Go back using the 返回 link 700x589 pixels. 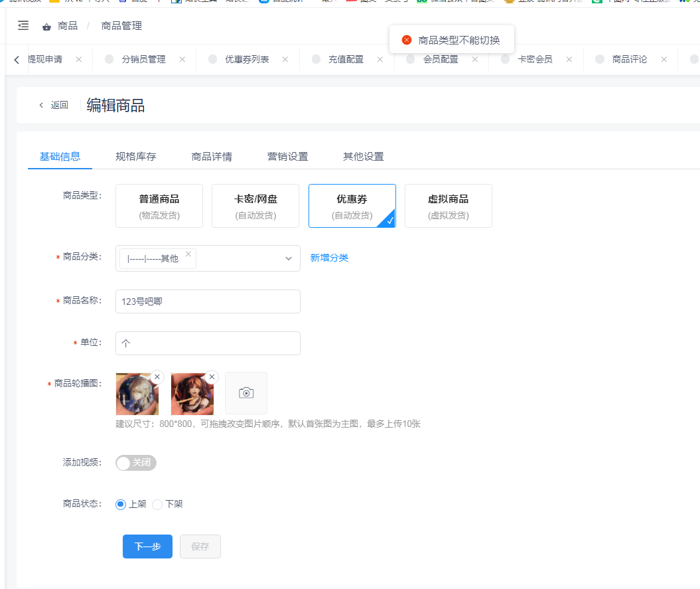(x=54, y=105)
